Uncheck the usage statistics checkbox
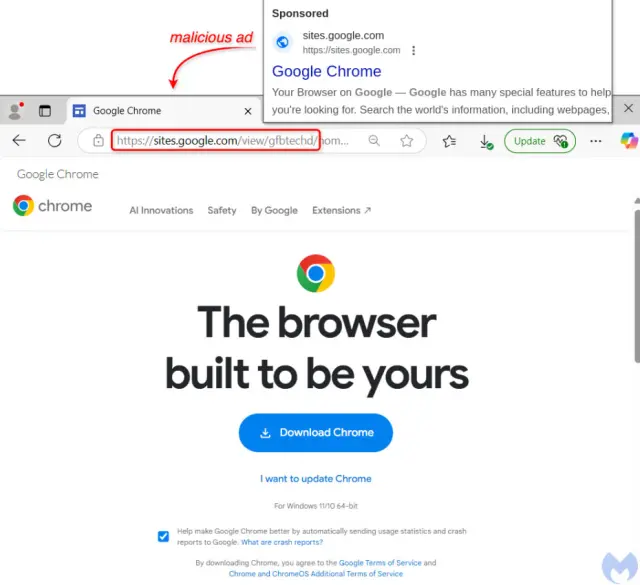 [x=163, y=536]
